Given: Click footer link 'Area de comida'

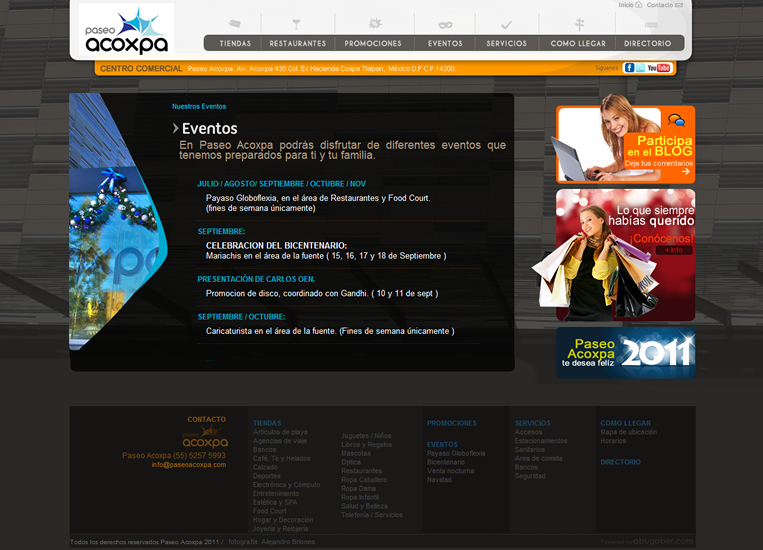Looking at the screenshot, I should (539, 458).
